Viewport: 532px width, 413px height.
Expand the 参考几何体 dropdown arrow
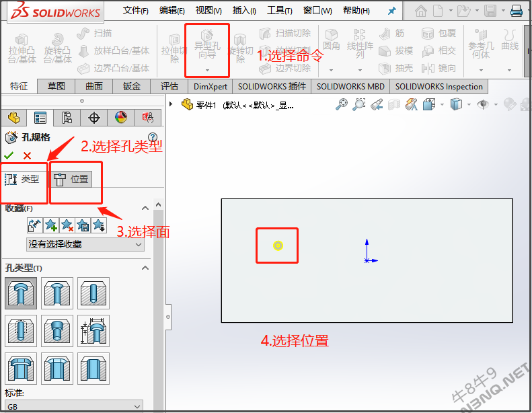tap(481, 70)
